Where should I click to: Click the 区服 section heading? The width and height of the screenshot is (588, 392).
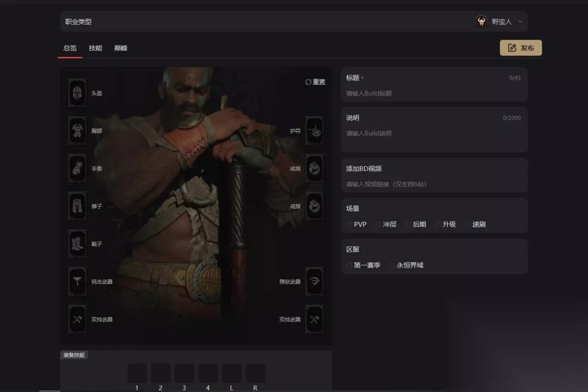[353, 249]
